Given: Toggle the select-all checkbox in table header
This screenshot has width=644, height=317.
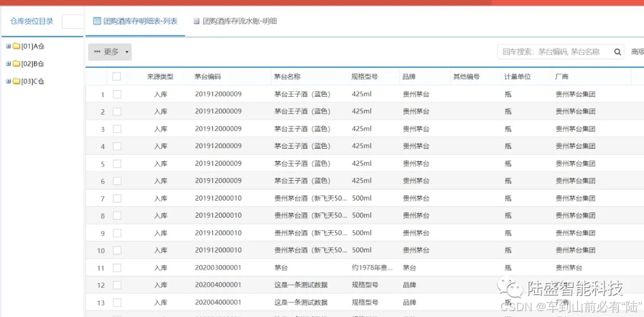Looking at the screenshot, I should [117, 76].
